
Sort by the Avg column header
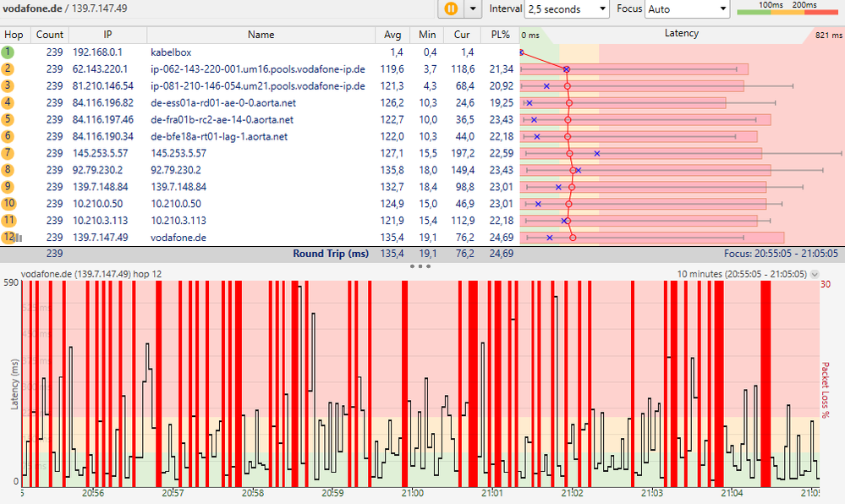pos(392,35)
